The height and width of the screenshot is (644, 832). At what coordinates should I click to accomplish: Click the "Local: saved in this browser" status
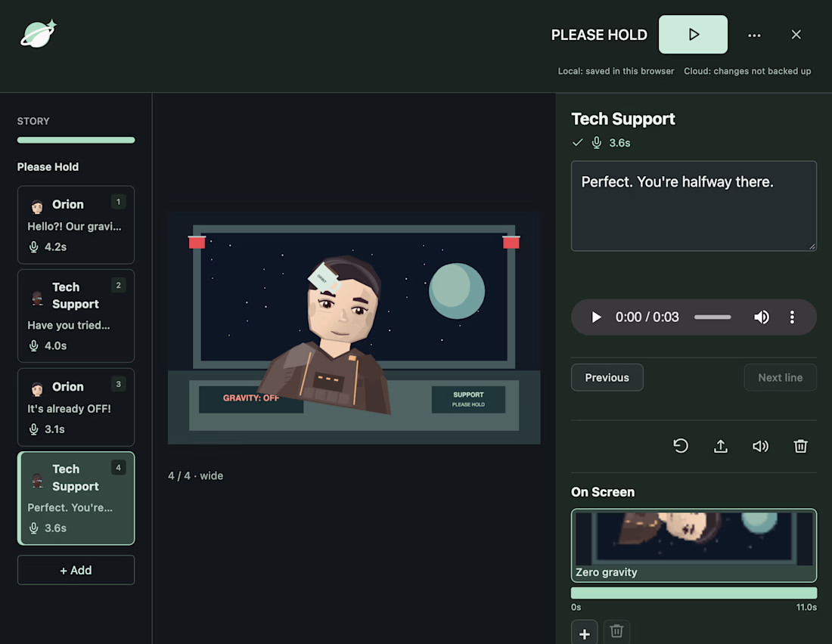(616, 71)
